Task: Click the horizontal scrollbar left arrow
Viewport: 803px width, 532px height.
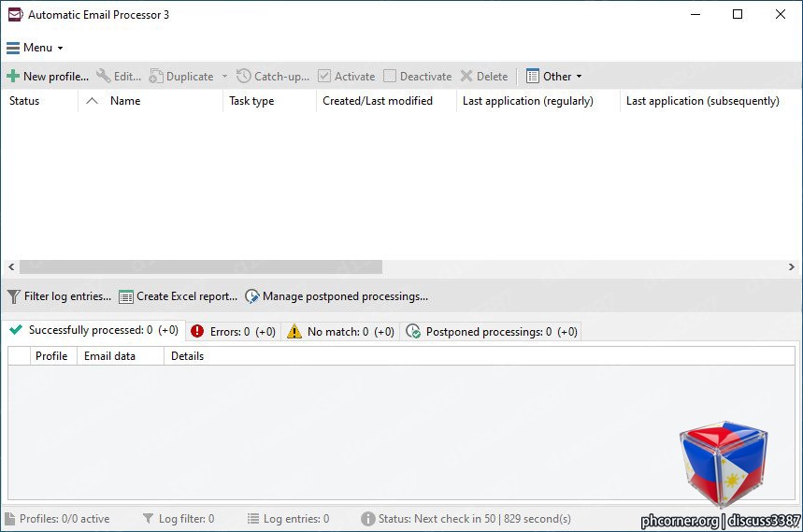Action: pyautogui.click(x=11, y=266)
